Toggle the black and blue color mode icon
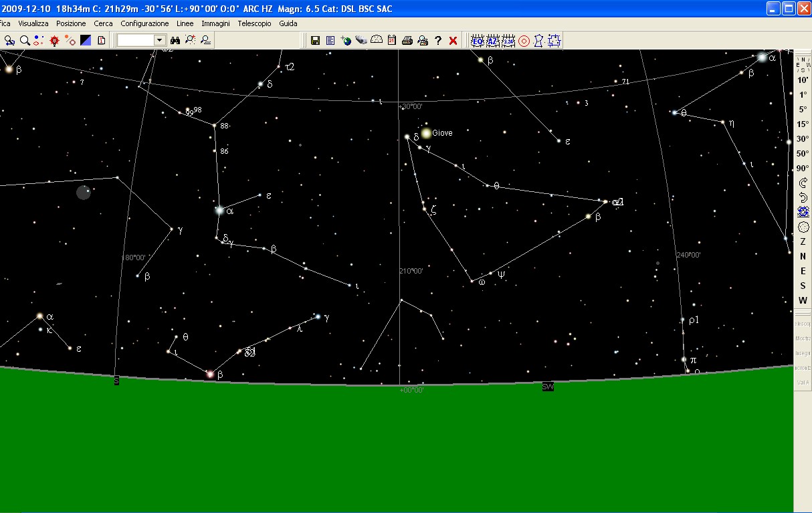This screenshot has width=812, height=513. tap(86, 41)
